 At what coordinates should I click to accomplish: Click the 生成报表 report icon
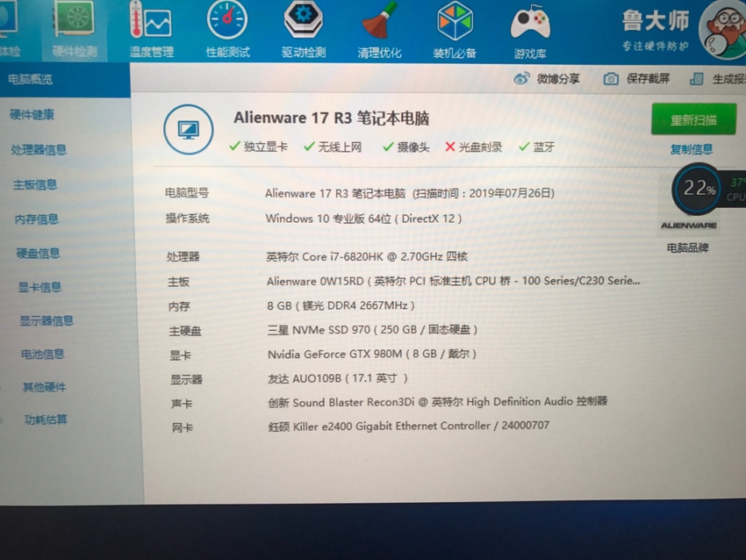click(x=697, y=79)
